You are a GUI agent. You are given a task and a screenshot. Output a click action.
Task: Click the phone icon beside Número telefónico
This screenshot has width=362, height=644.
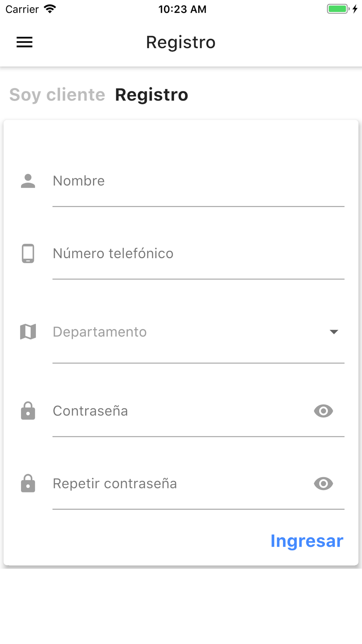28,254
